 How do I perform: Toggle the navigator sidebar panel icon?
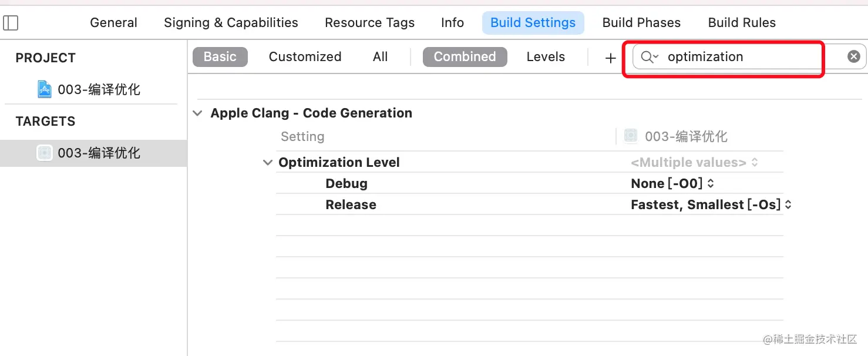point(11,23)
